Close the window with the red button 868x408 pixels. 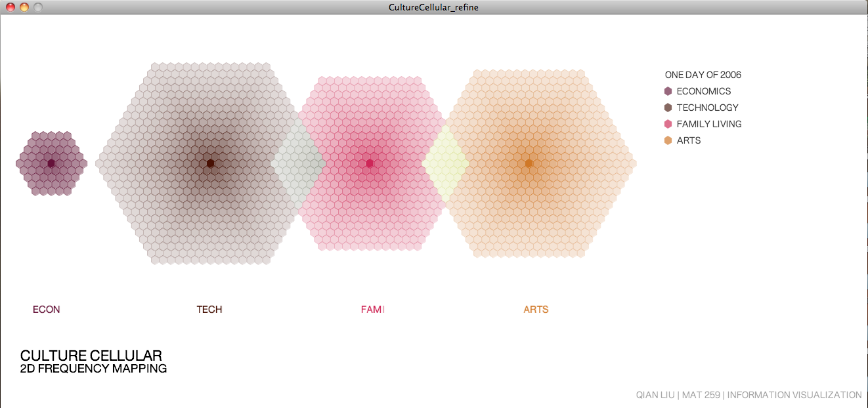pos(11,7)
